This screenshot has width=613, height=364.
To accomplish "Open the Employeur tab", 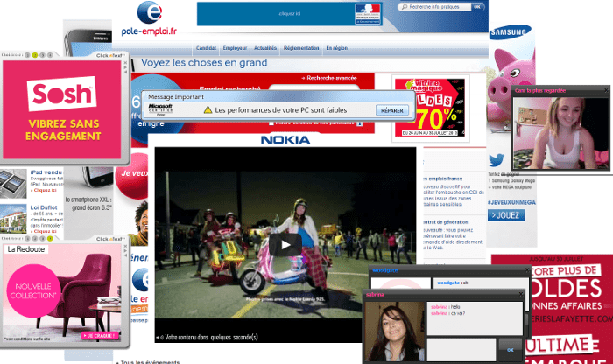I will (x=235, y=48).
